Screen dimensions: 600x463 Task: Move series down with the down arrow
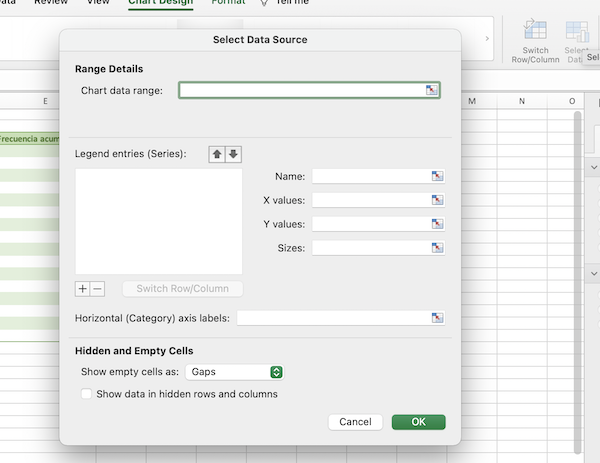point(233,154)
